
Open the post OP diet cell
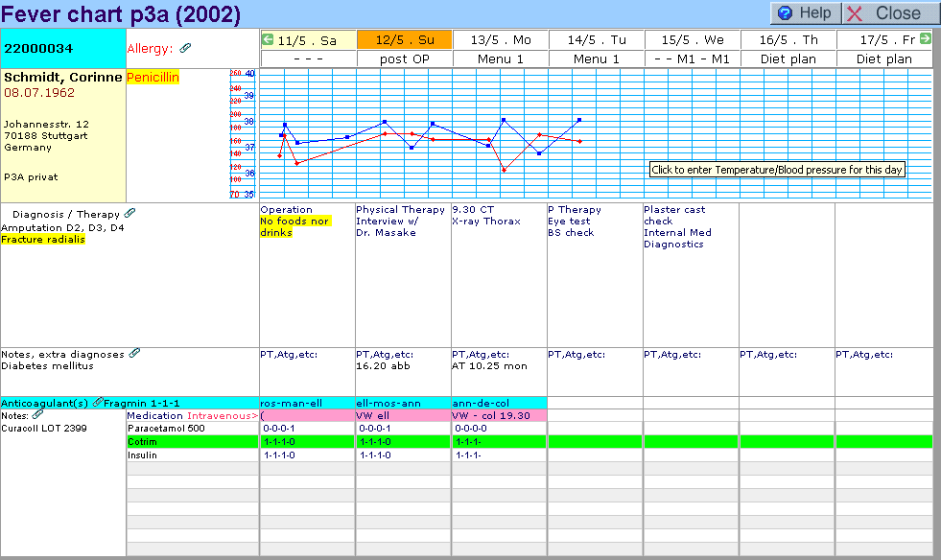click(x=404, y=58)
